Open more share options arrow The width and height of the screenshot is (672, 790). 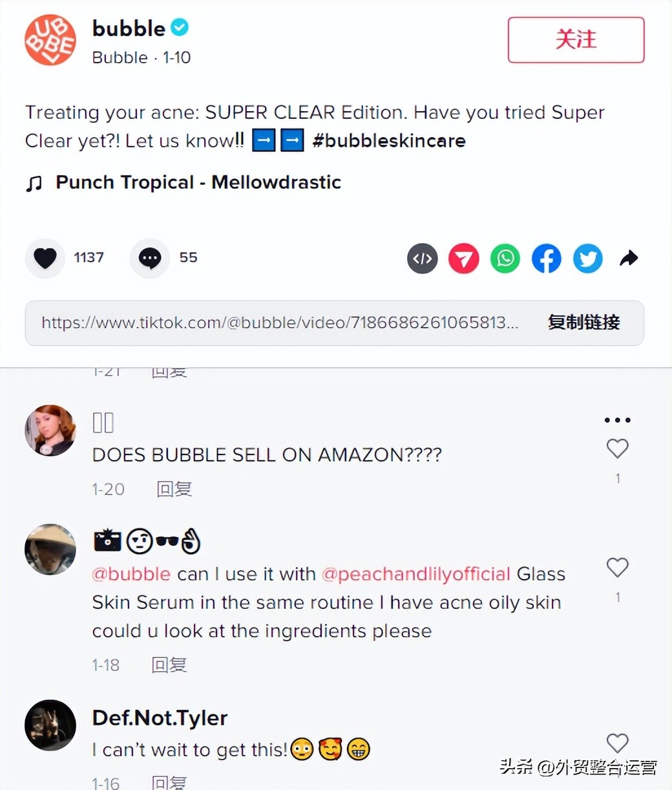[629, 259]
